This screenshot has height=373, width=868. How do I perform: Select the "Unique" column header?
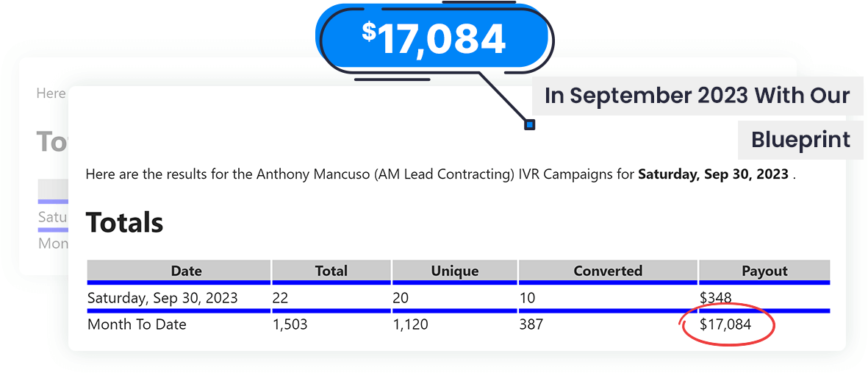click(455, 271)
